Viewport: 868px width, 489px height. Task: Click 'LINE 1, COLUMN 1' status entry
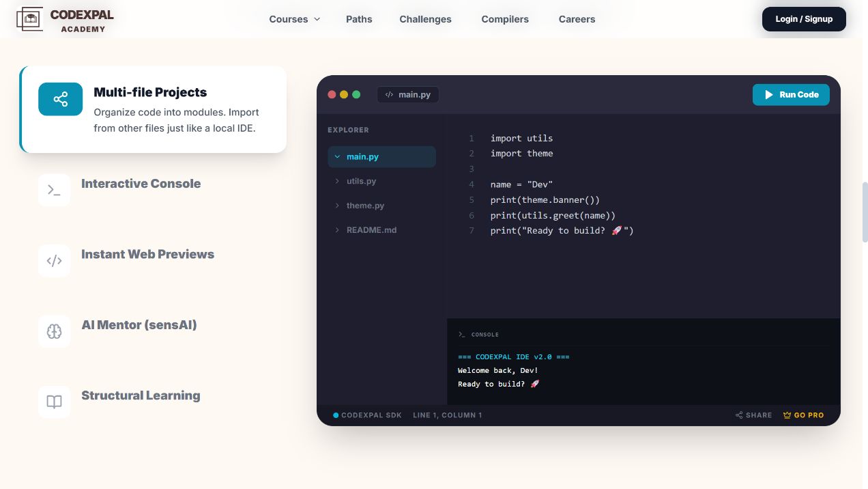click(x=448, y=415)
